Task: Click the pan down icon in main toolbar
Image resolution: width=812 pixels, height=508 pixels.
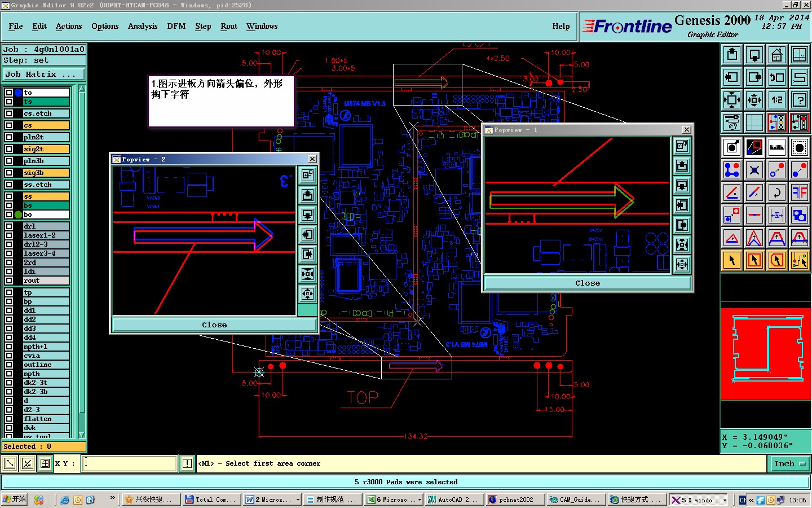Action: (754, 55)
